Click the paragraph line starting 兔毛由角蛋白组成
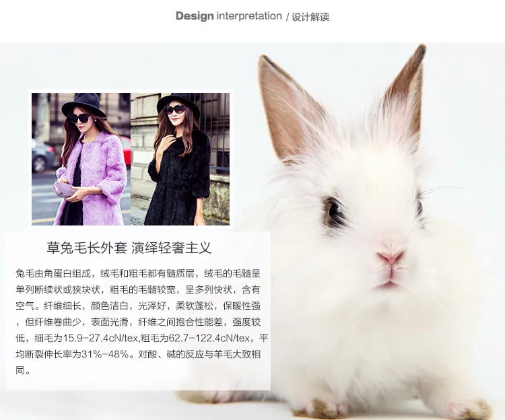505x420 pixels. (138, 273)
